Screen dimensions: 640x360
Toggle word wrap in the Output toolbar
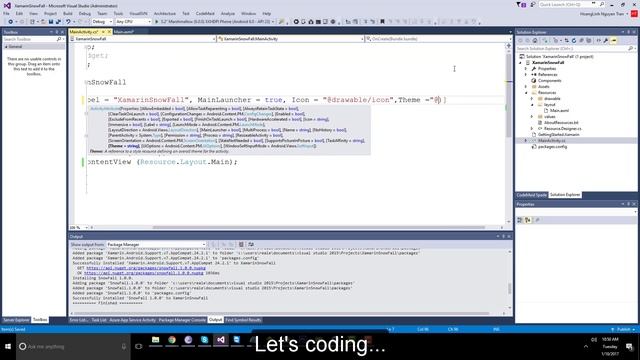click(251, 244)
